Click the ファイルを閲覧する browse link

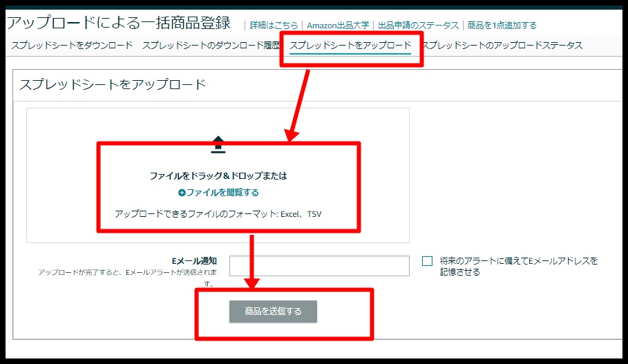click(222, 193)
